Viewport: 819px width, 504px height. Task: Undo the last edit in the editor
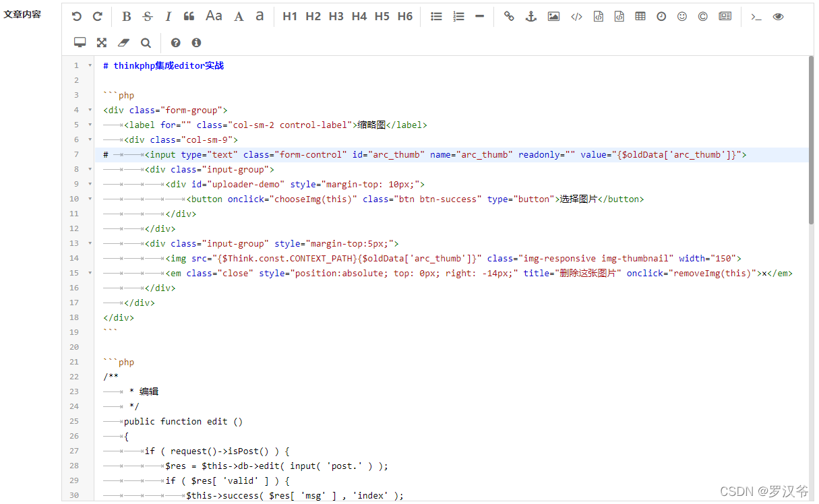[x=77, y=16]
